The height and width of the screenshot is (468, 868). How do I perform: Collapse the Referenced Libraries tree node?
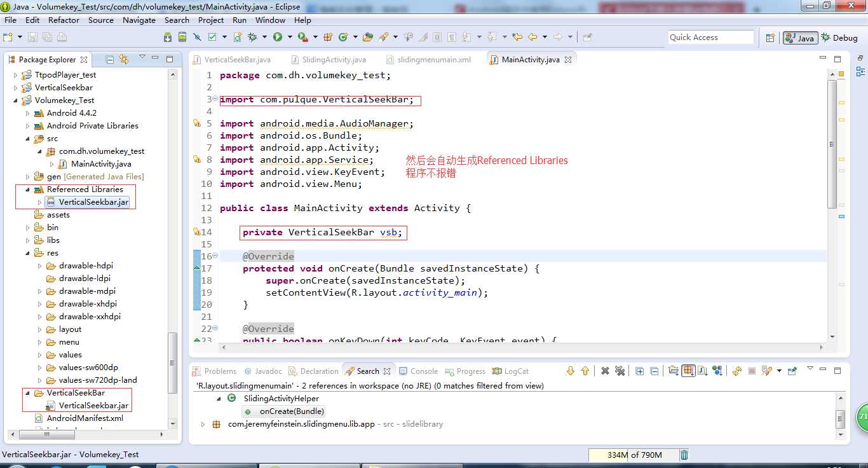(28, 189)
